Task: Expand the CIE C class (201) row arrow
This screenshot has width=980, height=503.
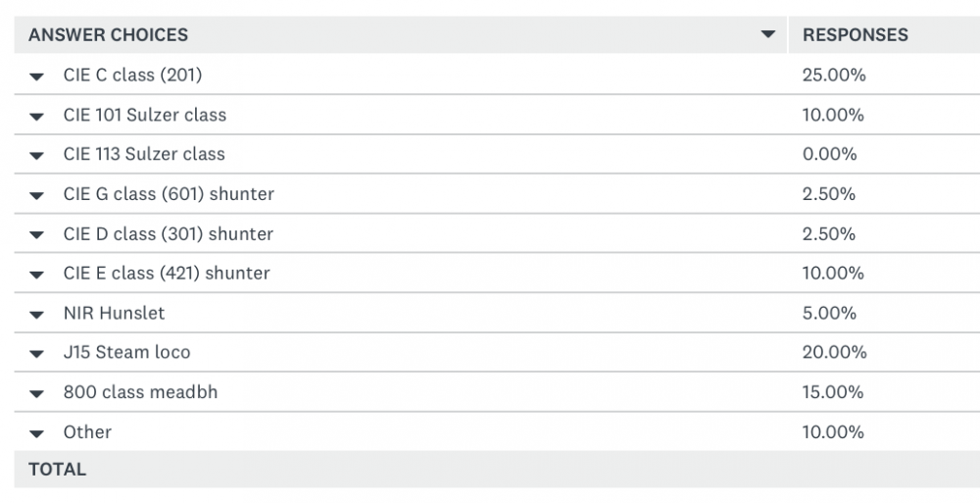Action: [37, 75]
